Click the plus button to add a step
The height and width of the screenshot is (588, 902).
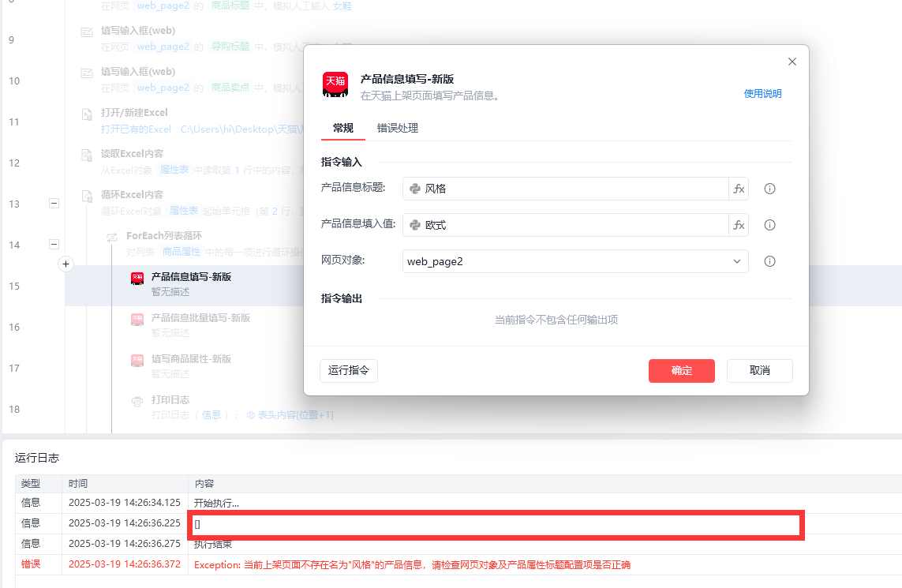point(65,264)
